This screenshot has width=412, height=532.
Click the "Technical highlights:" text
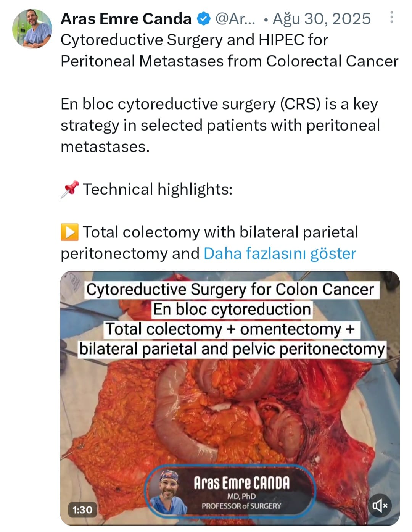[158, 189]
